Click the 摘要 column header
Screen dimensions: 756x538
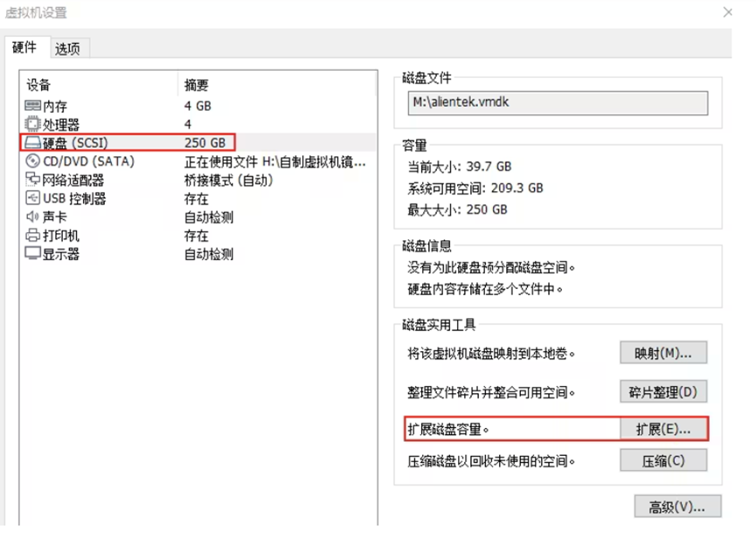pyautogui.click(x=197, y=86)
